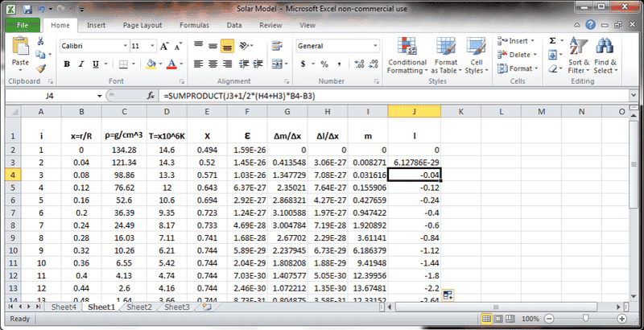Click the Format cells button
Image resolution: width=644 pixels, height=330 pixels.
click(x=518, y=68)
